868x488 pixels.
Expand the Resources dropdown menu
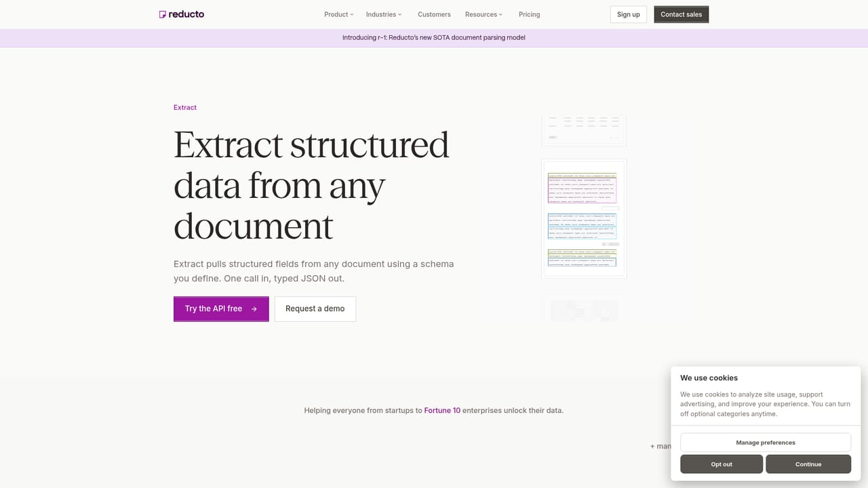coord(484,14)
